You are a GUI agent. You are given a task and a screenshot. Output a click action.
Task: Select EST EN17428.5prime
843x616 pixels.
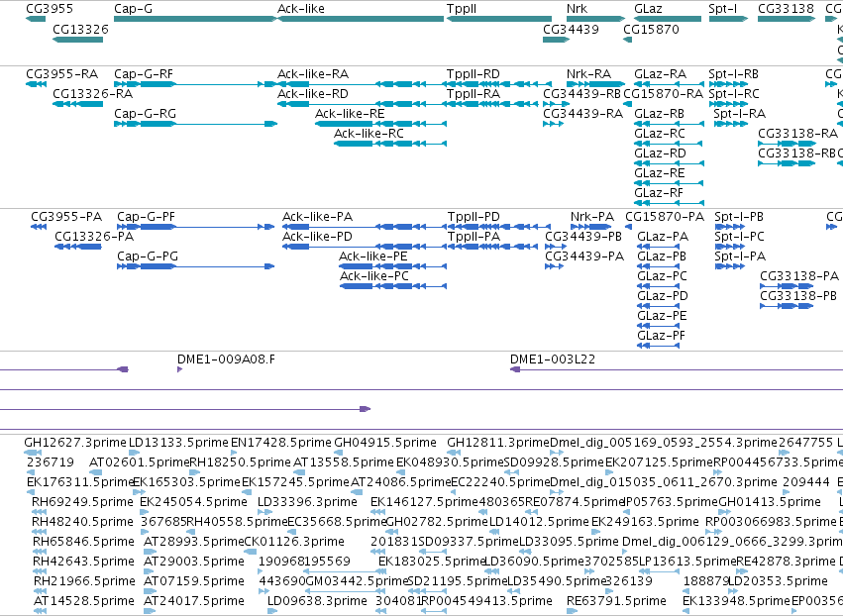(281, 443)
